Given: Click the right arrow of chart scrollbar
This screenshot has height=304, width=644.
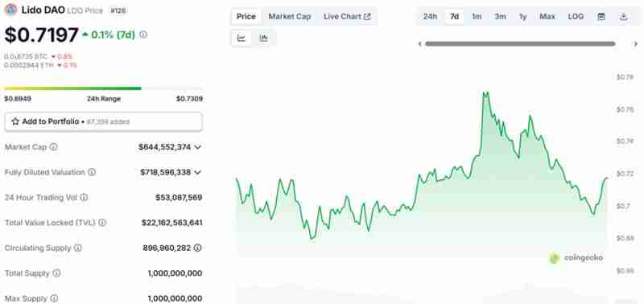Looking at the screenshot, I should point(636,44).
